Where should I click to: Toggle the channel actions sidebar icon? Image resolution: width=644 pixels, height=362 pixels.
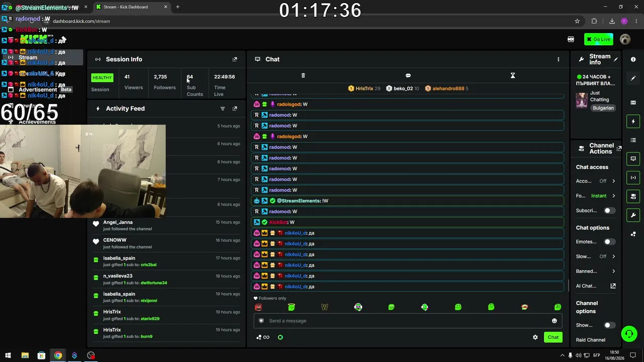pyautogui.click(x=633, y=196)
